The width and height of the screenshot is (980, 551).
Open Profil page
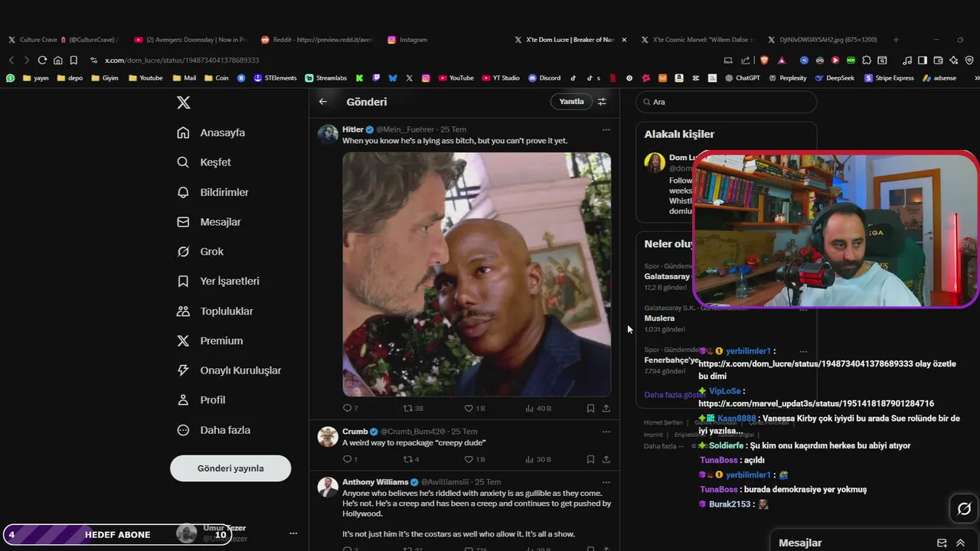(201, 399)
